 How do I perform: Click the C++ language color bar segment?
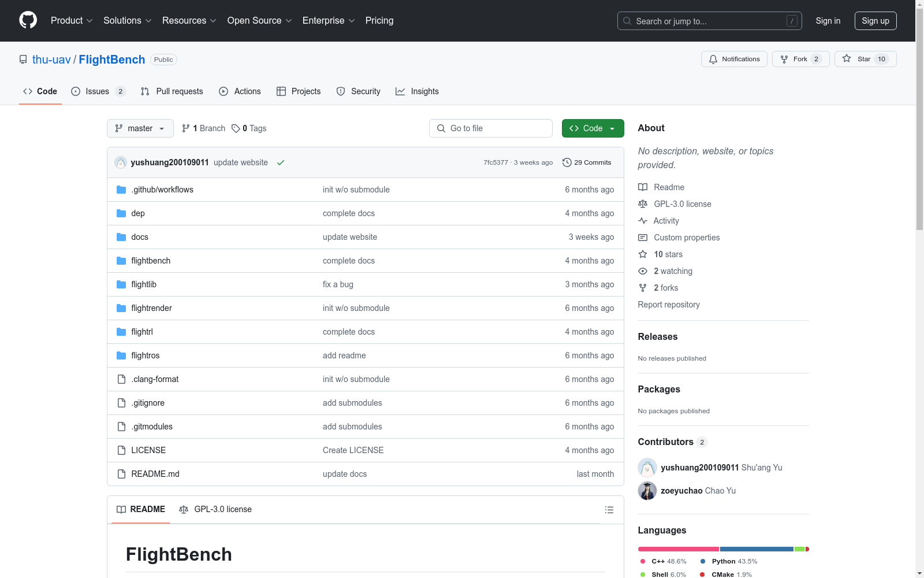(679, 549)
